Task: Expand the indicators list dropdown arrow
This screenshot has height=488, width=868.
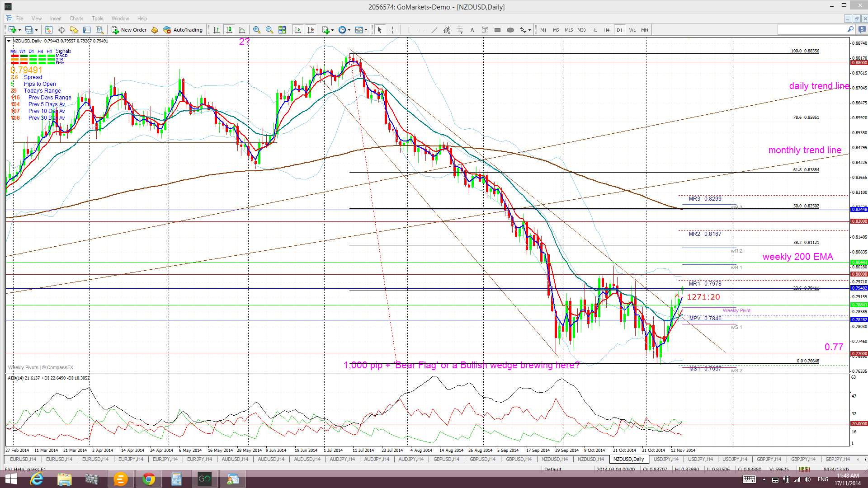Action: click(332, 30)
